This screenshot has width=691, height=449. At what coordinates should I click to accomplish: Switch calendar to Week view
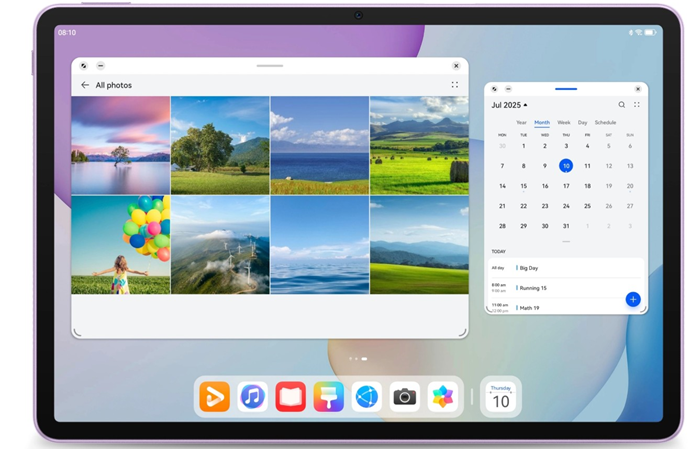point(564,123)
